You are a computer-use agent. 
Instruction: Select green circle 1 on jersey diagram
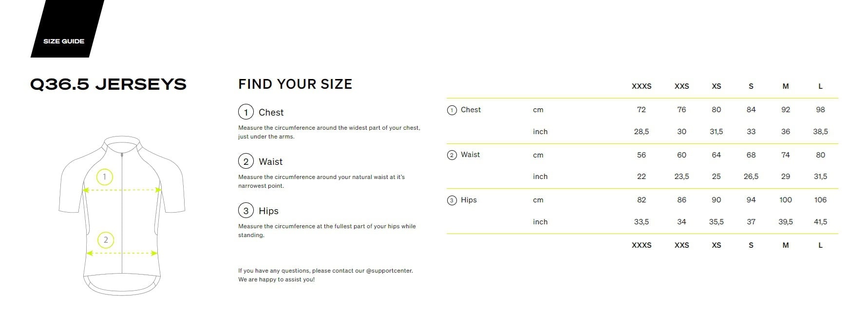pyautogui.click(x=105, y=177)
